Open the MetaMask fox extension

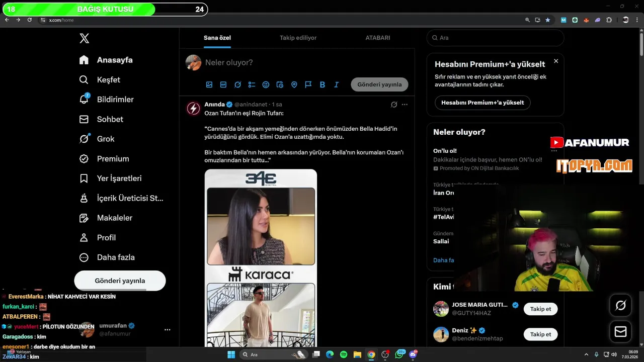tap(586, 20)
